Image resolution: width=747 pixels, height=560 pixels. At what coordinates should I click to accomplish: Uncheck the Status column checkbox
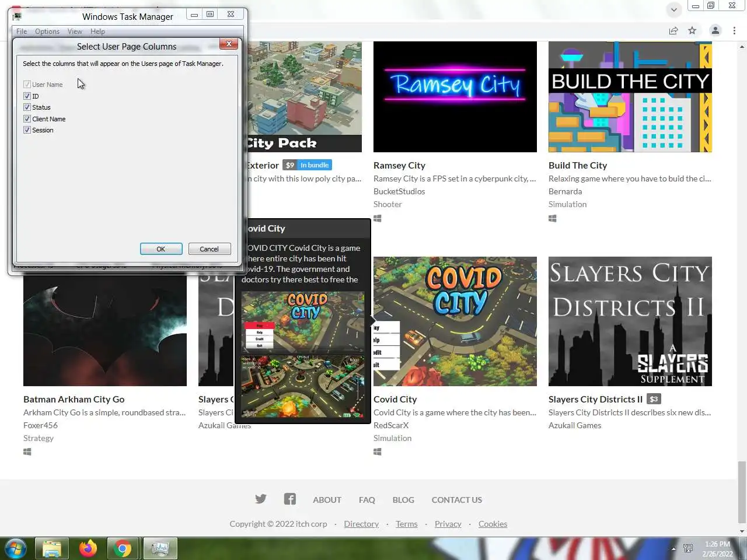click(x=27, y=107)
